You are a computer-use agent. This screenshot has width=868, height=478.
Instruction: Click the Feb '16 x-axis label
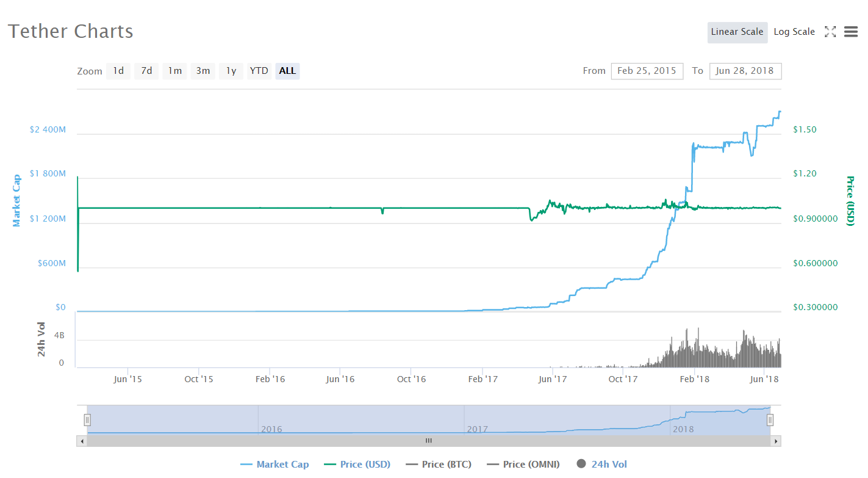[270, 379]
